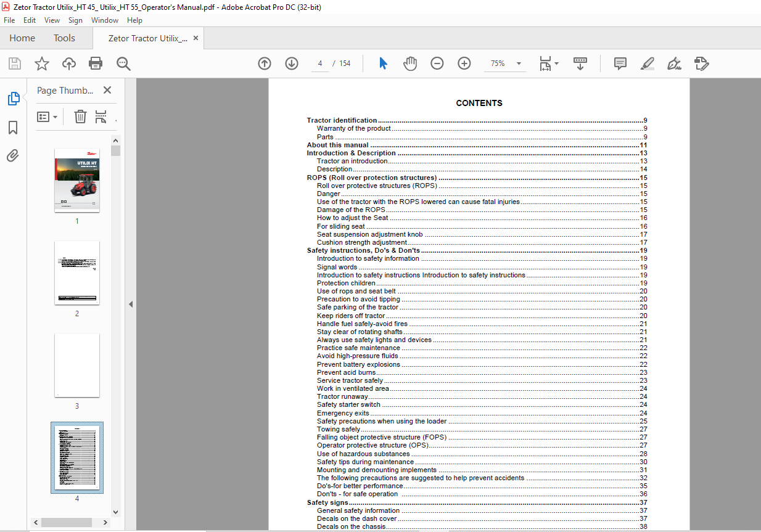Click the current page number field
Viewport: 761px width, 532px height.
pyautogui.click(x=320, y=63)
